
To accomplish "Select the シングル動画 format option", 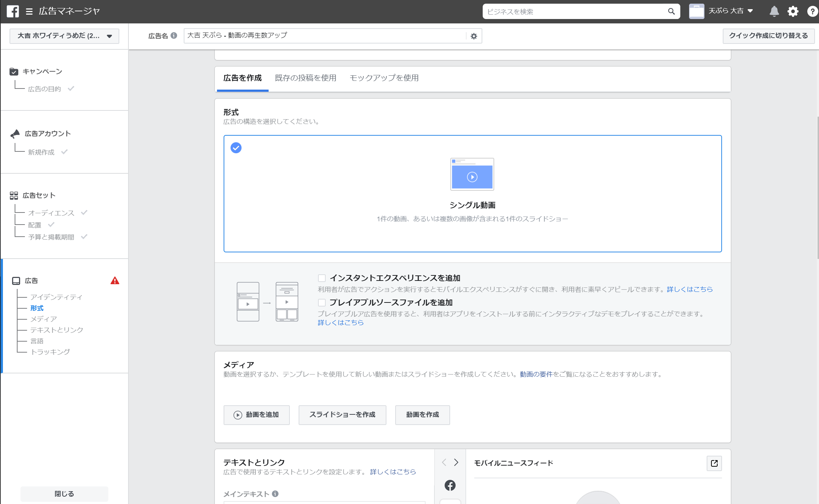I will point(472,193).
